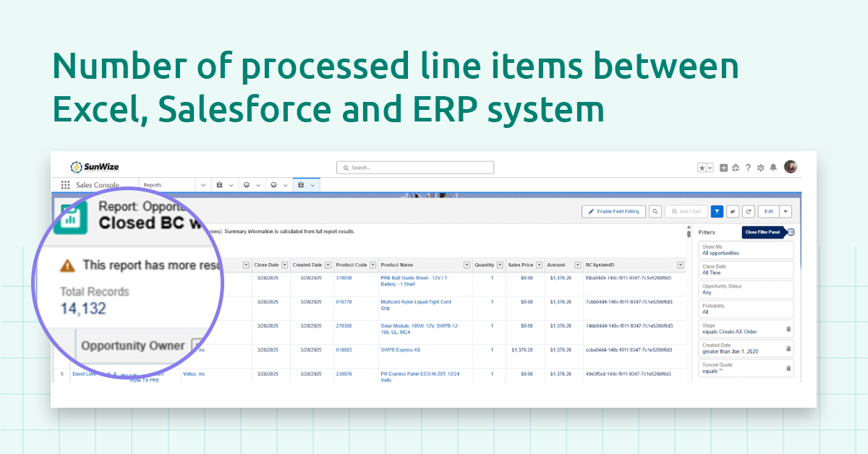Open the Solar Module, 195W product link
This screenshot has height=454, width=868.
point(420,328)
